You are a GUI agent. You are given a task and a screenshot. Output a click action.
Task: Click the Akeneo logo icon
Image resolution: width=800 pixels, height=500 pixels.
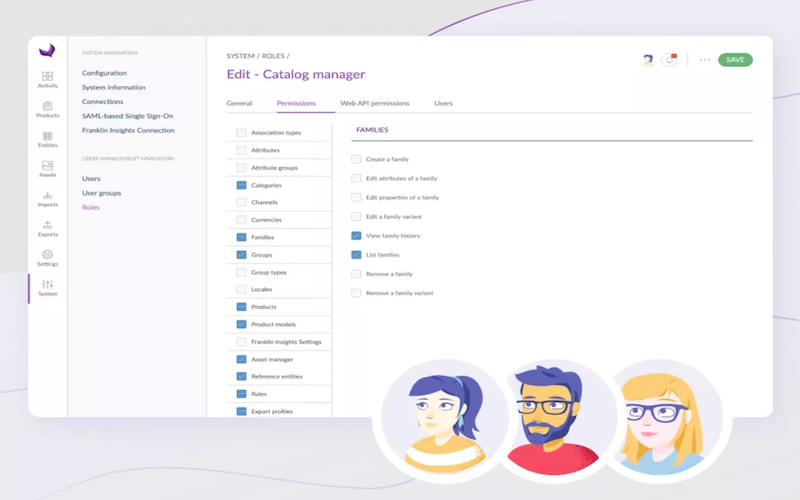pos(47,51)
